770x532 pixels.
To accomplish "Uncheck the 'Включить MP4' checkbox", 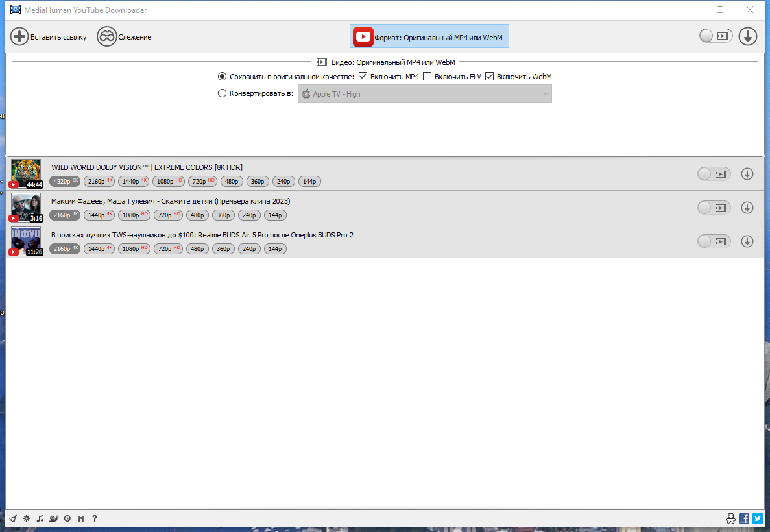I will tap(363, 76).
